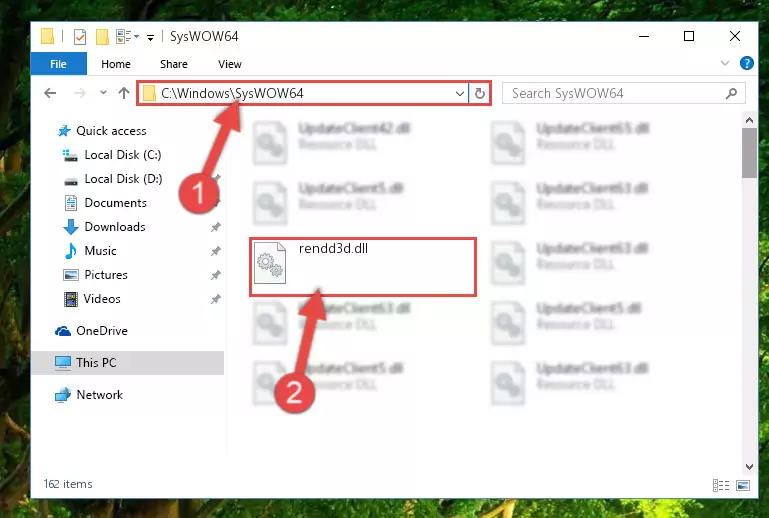Maximize the SysWOW64 window
769x518 pixels.
[x=689, y=36]
